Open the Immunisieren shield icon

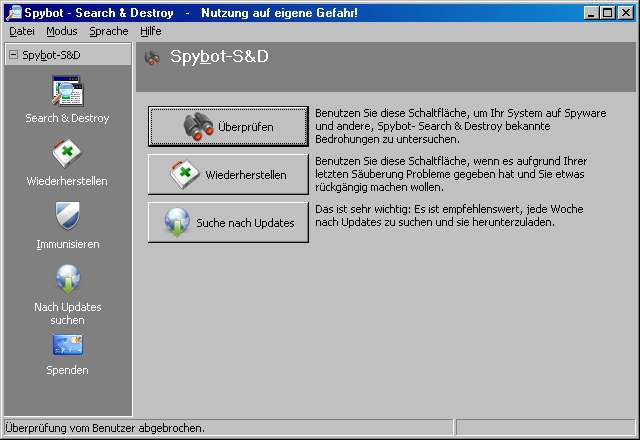pyautogui.click(x=68, y=216)
